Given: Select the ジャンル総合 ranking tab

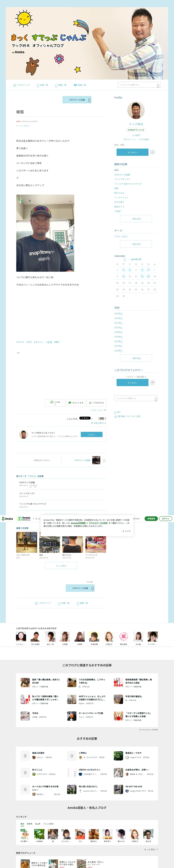Looking at the screenshot, I should coord(48,824).
